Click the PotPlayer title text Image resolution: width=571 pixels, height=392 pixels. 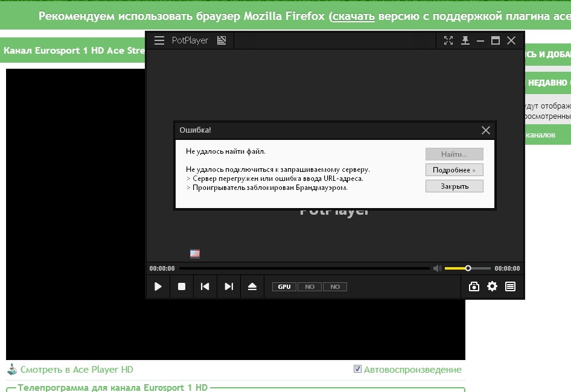coord(190,40)
